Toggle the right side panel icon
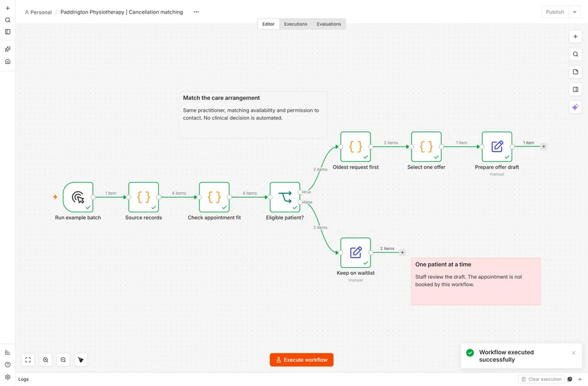Screen dimensions: 588x386 click(x=575, y=89)
